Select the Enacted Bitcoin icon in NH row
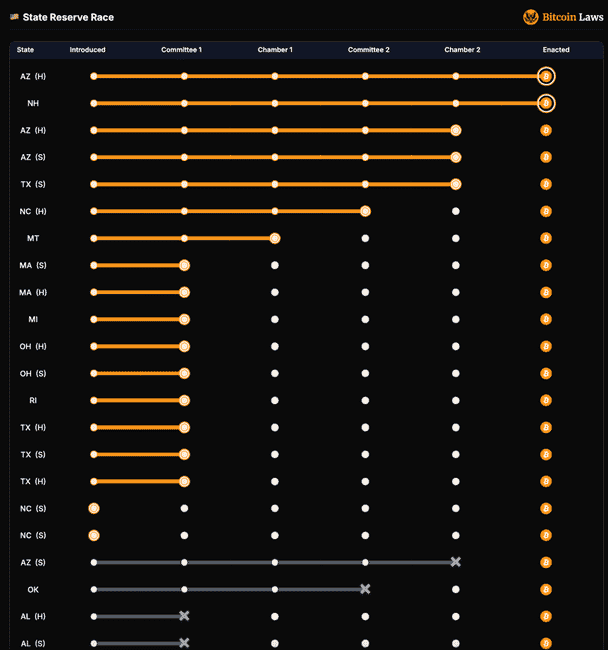The height and width of the screenshot is (650, 608). tap(546, 103)
